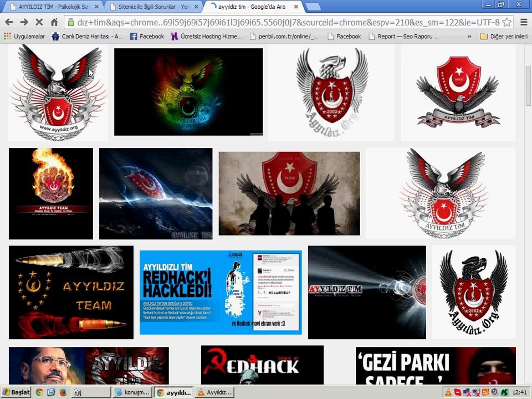Go forward with the browser forward arrow
The height and width of the screenshot is (399, 532).
24,22
